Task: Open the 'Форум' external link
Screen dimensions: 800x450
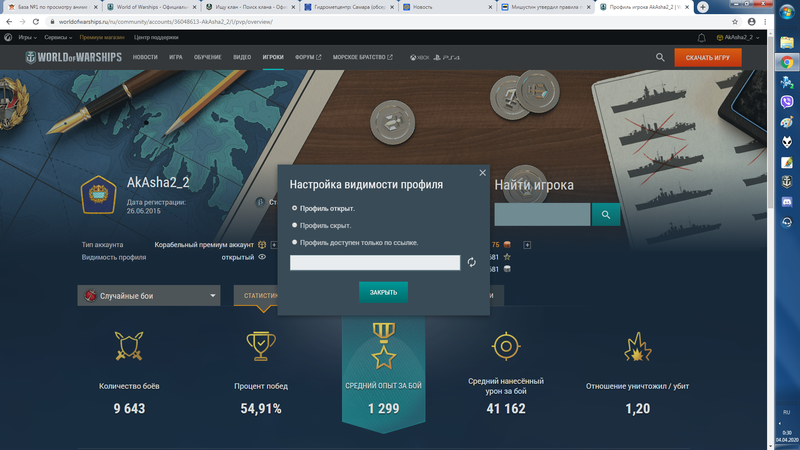Action: pos(308,58)
